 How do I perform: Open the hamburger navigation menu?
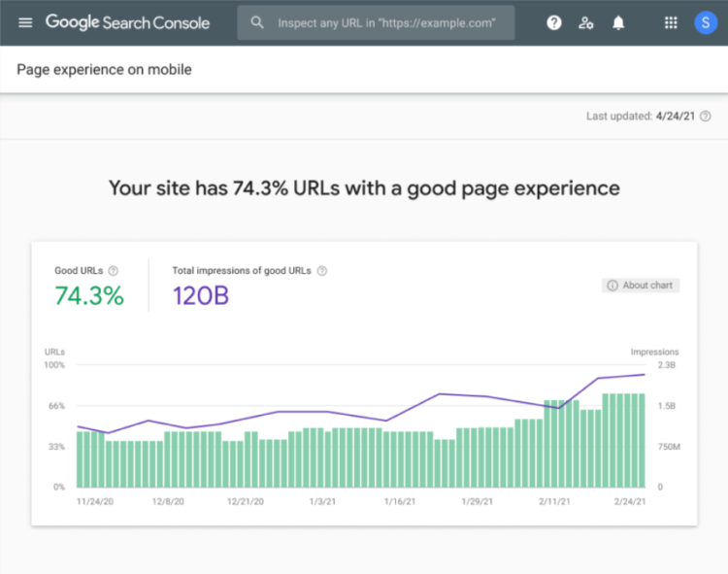(x=25, y=22)
